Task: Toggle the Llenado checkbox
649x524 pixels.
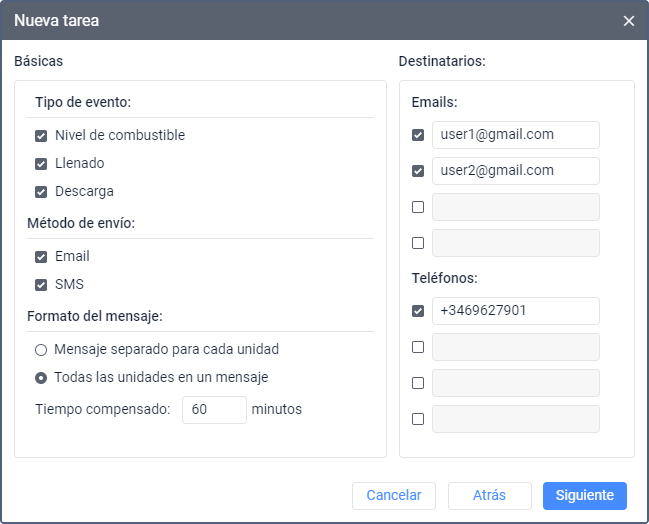Action: tap(41, 163)
